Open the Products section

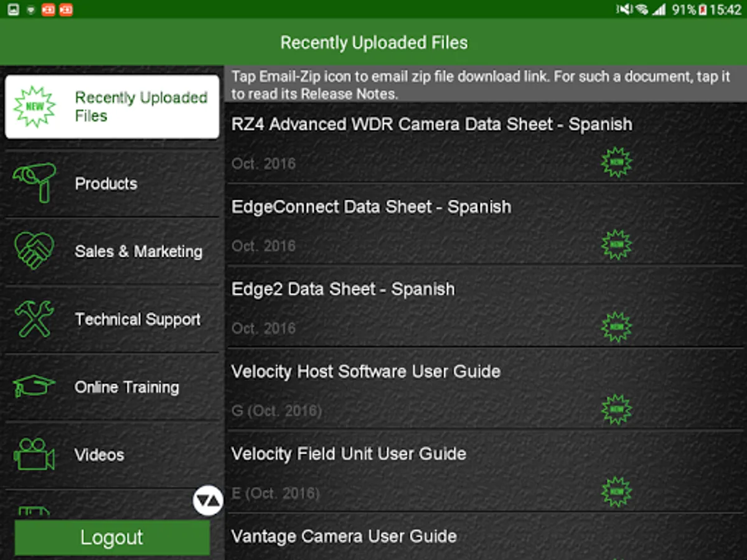click(112, 184)
